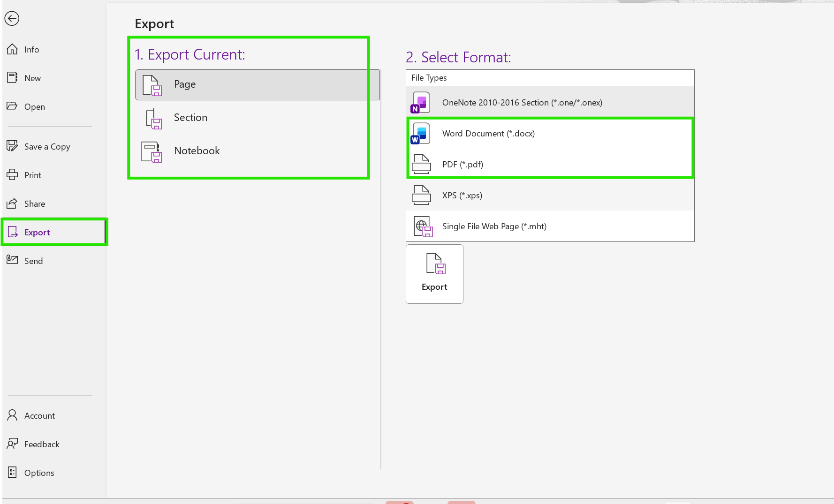The image size is (834, 504).
Task: Select Single File Web Page (*.mht)
Action: click(x=550, y=226)
